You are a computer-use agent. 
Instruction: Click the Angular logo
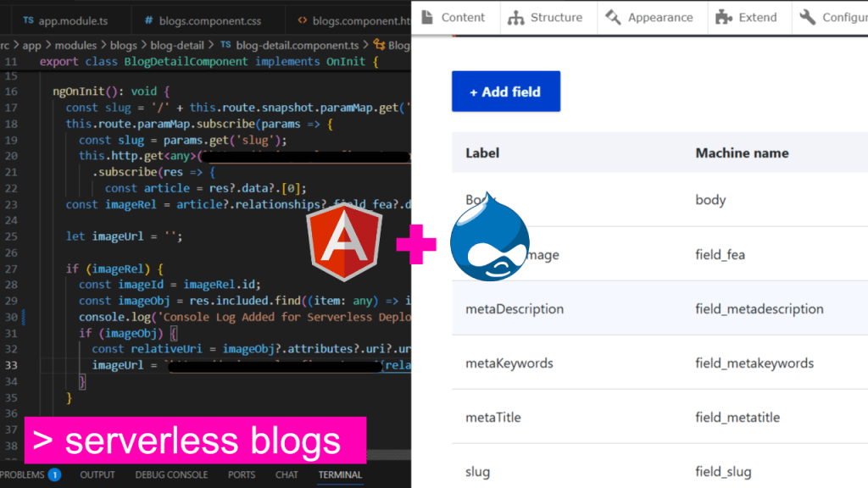pos(343,241)
